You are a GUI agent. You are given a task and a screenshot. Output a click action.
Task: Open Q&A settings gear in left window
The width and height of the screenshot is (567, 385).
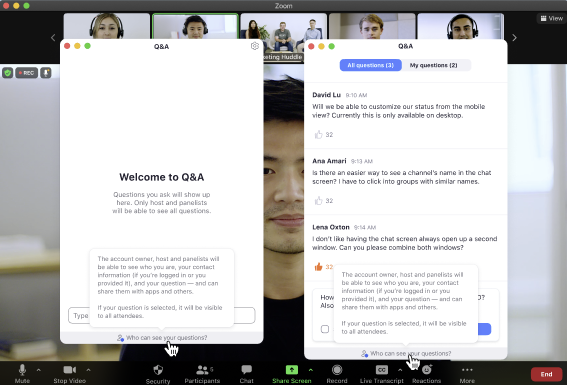(x=255, y=46)
